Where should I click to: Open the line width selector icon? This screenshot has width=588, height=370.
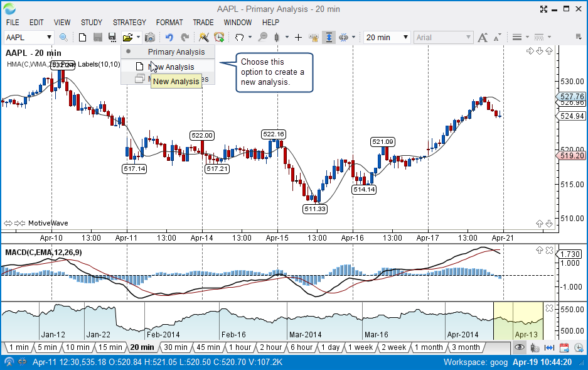point(517,37)
